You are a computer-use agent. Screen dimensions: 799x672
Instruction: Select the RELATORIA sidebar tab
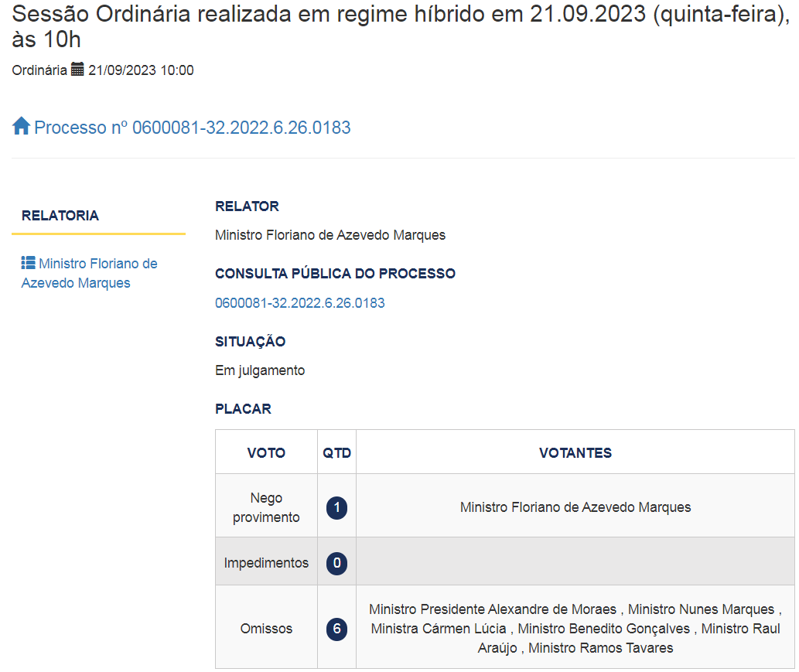(60, 216)
